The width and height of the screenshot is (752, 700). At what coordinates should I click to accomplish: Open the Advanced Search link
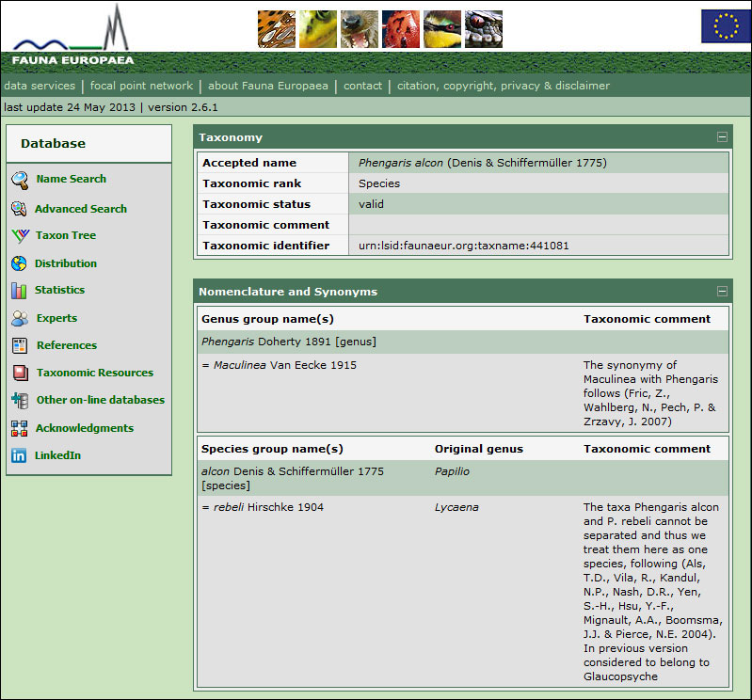click(x=81, y=209)
